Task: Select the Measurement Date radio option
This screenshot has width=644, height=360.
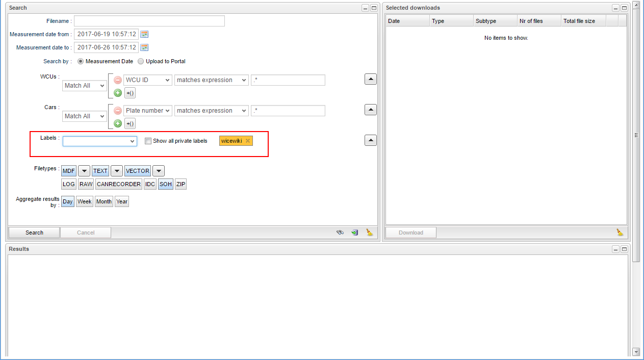Action: coord(81,61)
